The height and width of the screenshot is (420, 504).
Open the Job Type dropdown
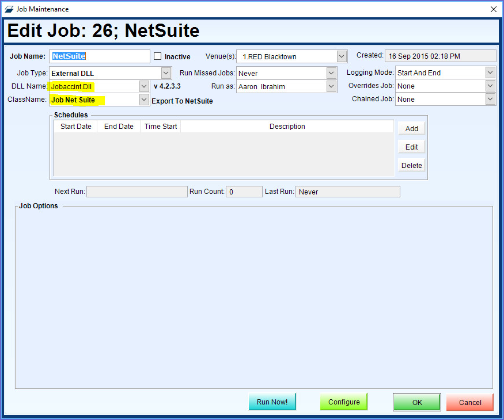click(166, 73)
